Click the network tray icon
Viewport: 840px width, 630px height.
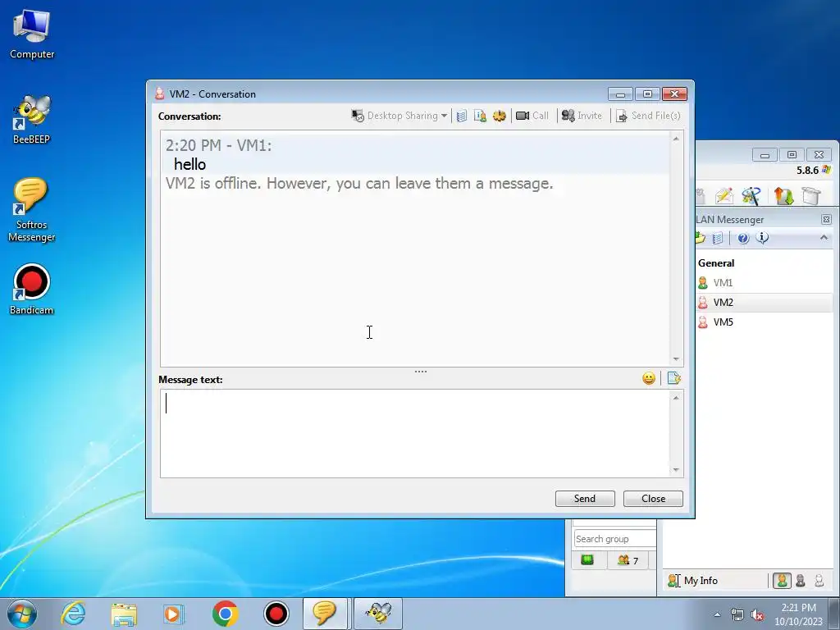click(737, 614)
